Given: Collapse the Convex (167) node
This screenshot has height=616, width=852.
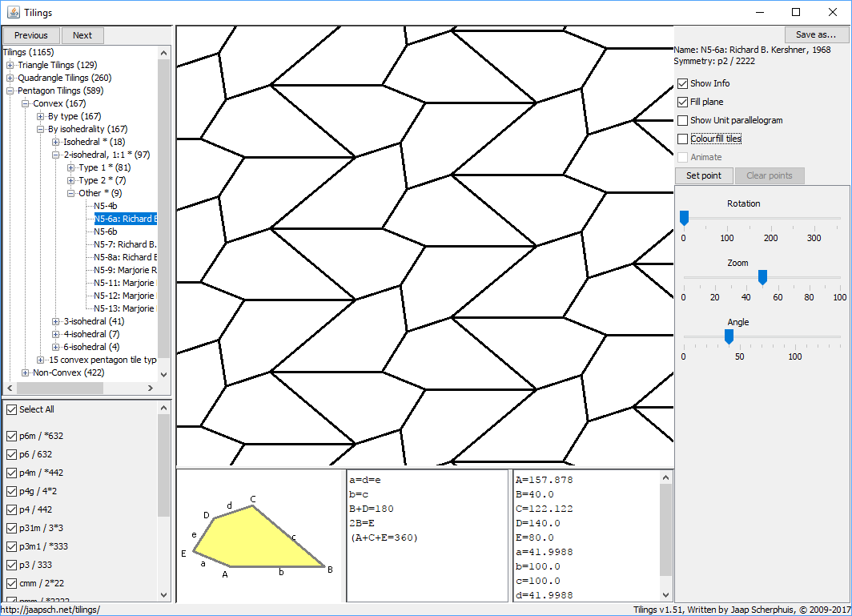Looking at the screenshot, I should 25,104.
